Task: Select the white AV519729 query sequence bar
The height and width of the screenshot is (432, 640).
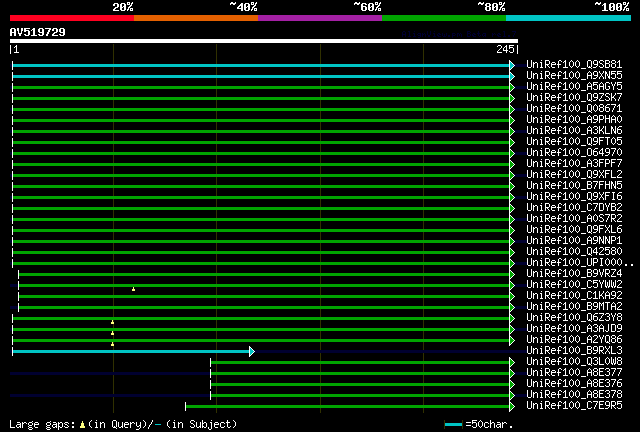Action: point(264,41)
